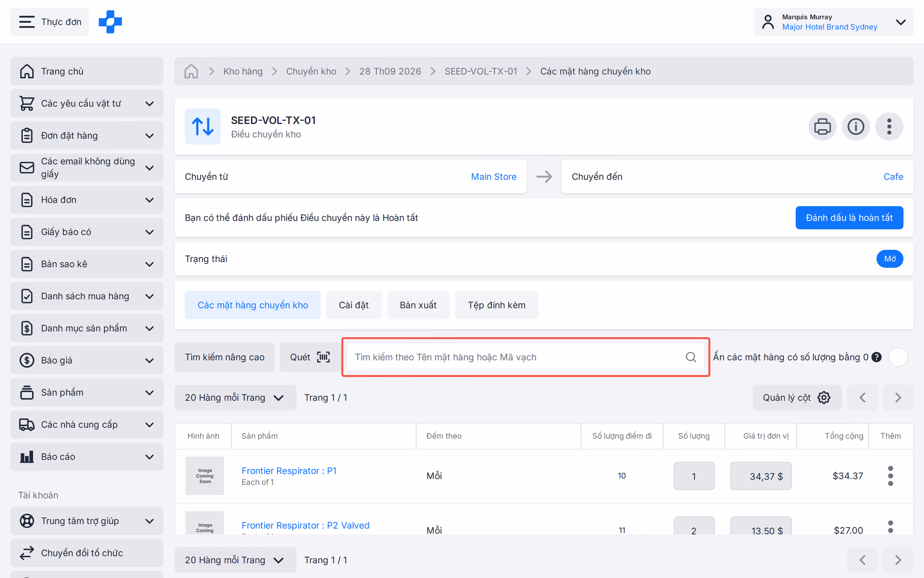The height and width of the screenshot is (578, 924).
Task: Click the item name or barcode search field
Action: [525, 357]
